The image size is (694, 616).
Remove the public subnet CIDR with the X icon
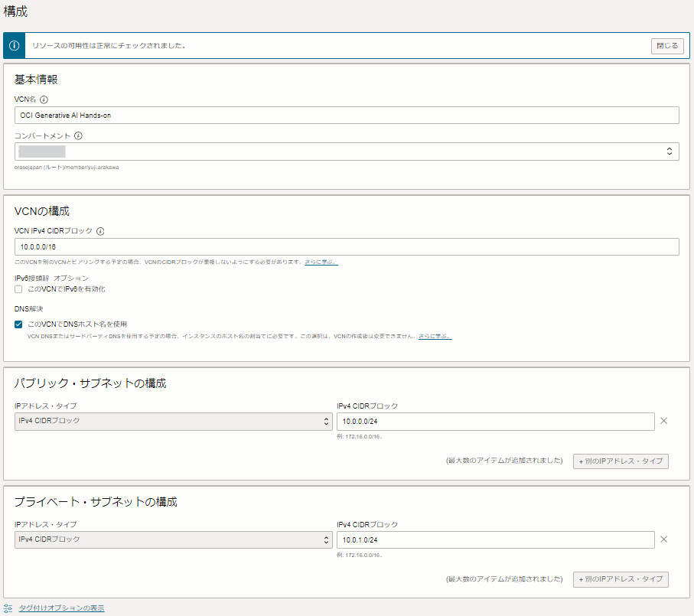(663, 421)
